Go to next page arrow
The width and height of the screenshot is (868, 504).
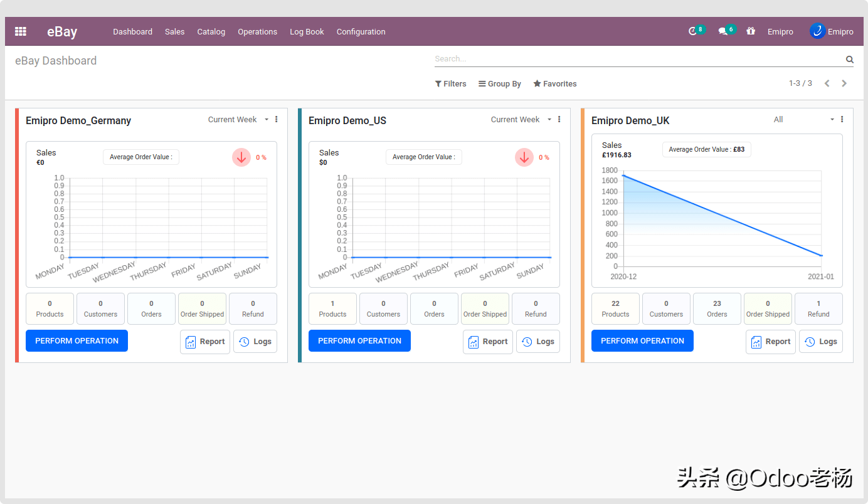point(844,83)
